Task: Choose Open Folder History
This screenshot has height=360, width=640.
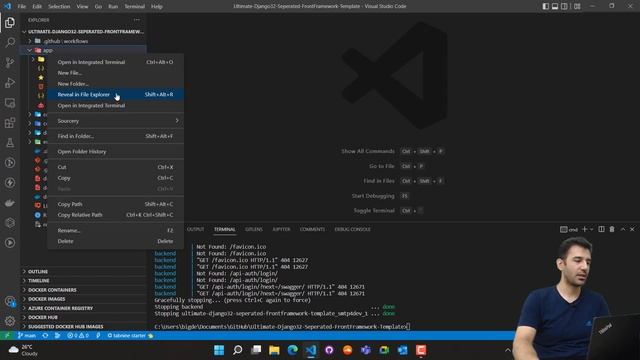Action: click(x=116, y=151)
